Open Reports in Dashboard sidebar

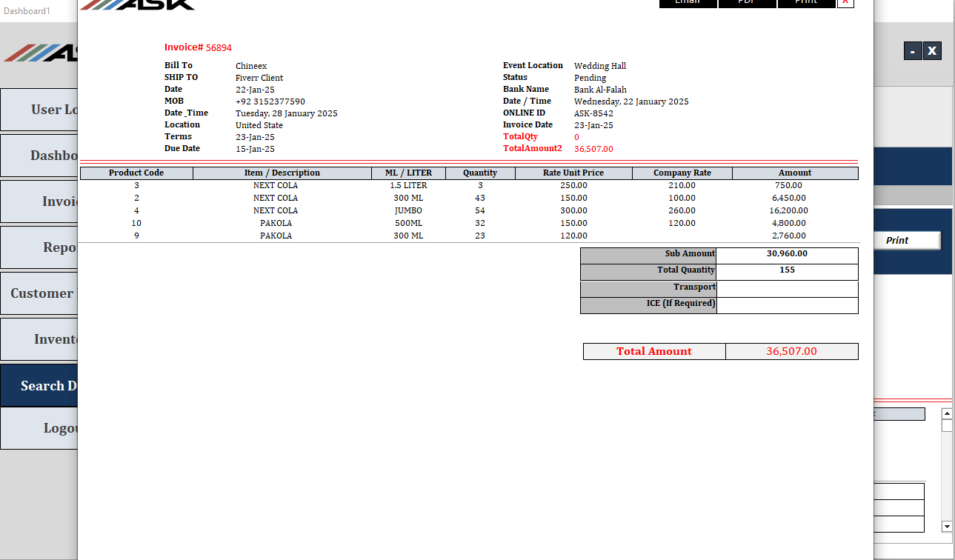(x=39, y=247)
